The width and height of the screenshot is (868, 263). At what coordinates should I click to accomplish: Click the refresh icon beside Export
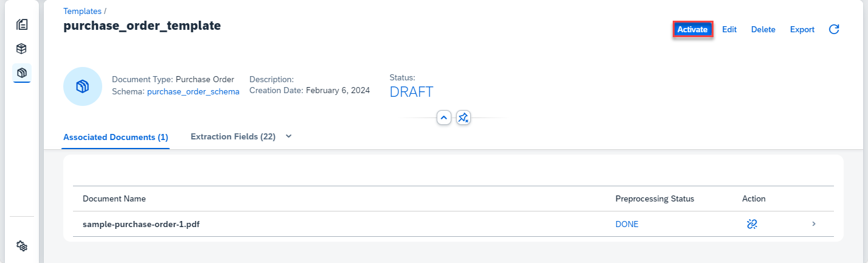[x=835, y=29]
